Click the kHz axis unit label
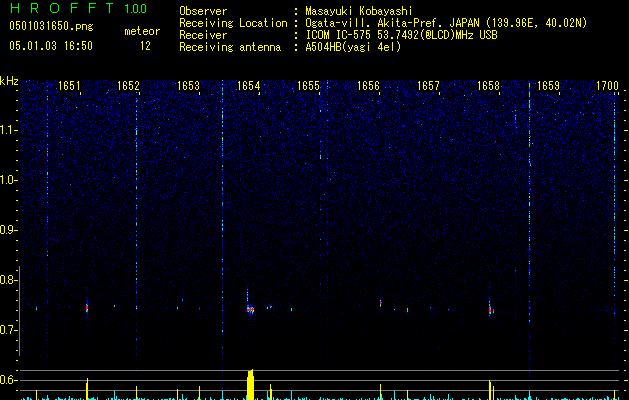 coord(9,81)
